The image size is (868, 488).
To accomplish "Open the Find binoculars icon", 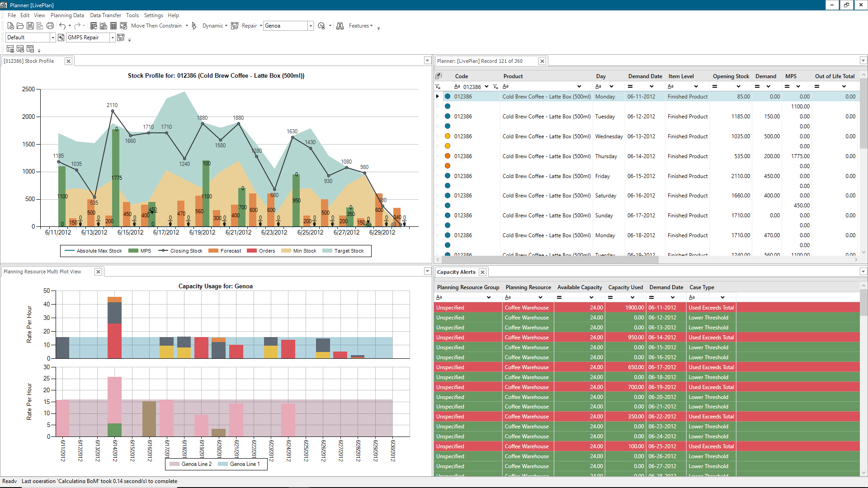I will 340,26.
